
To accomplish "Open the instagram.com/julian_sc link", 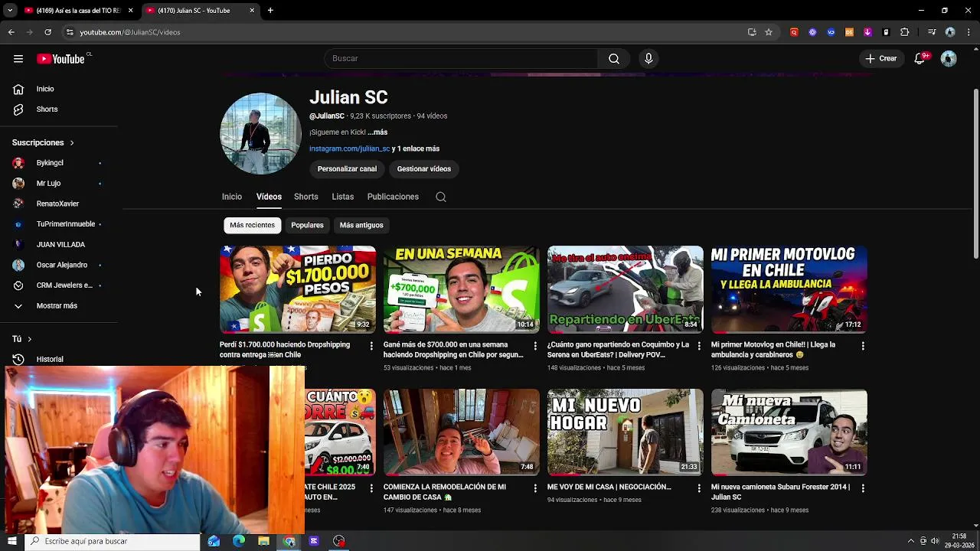I will point(349,149).
